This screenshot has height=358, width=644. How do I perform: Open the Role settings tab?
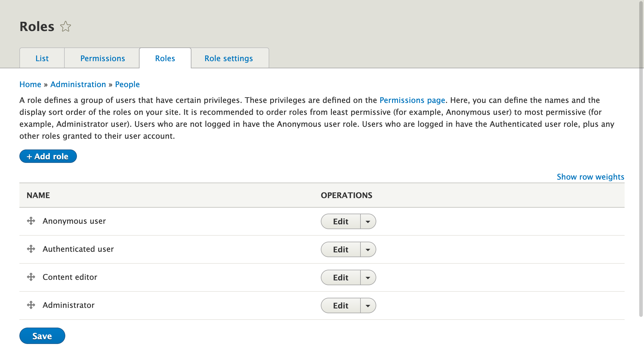[228, 58]
